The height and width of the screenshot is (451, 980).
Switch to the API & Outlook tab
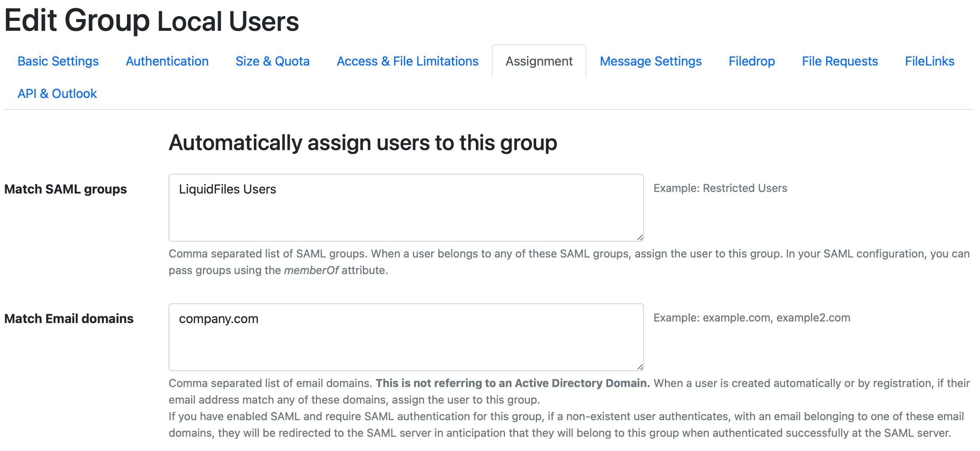pos(57,93)
